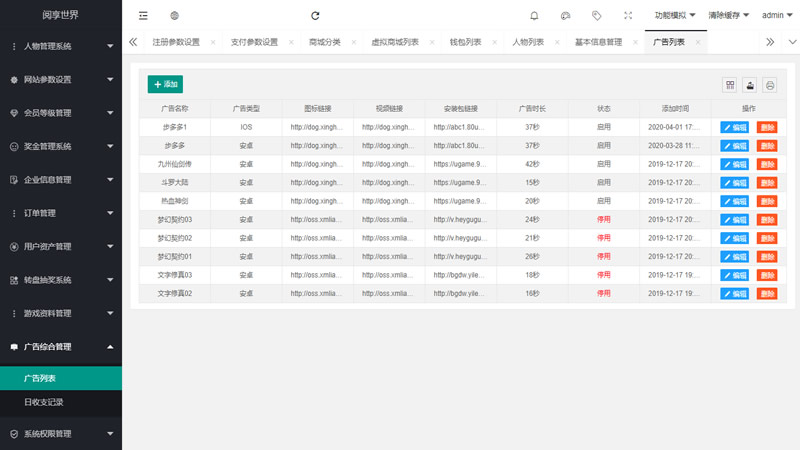800x450 pixels.
Task: Click the globe icon in top bar
Action: [174, 16]
